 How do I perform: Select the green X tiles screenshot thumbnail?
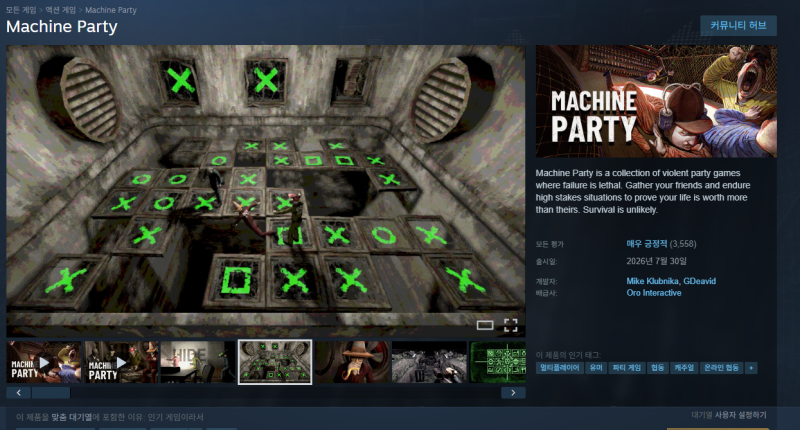[x=275, y=362]
